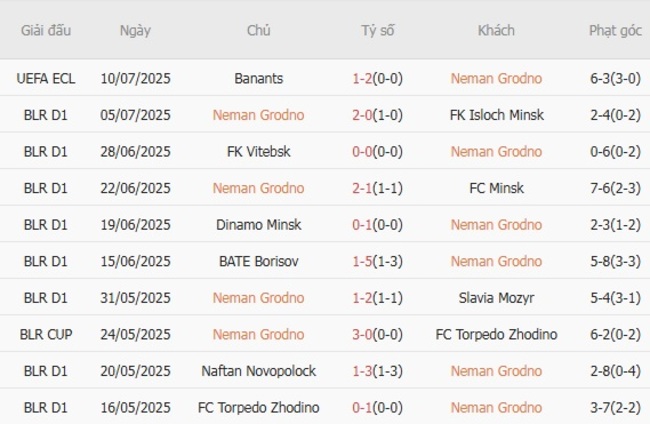Viewport: 650px width, 424px height.
Task: Open Banants team link
Action: tap(258, 78)
